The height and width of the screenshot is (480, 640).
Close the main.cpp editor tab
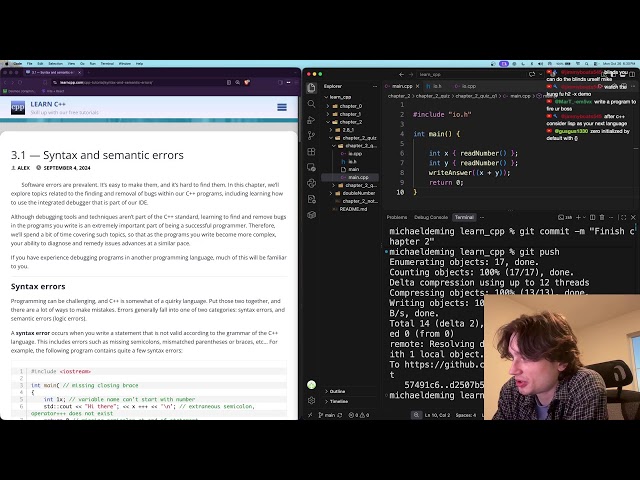coord(417,86)
